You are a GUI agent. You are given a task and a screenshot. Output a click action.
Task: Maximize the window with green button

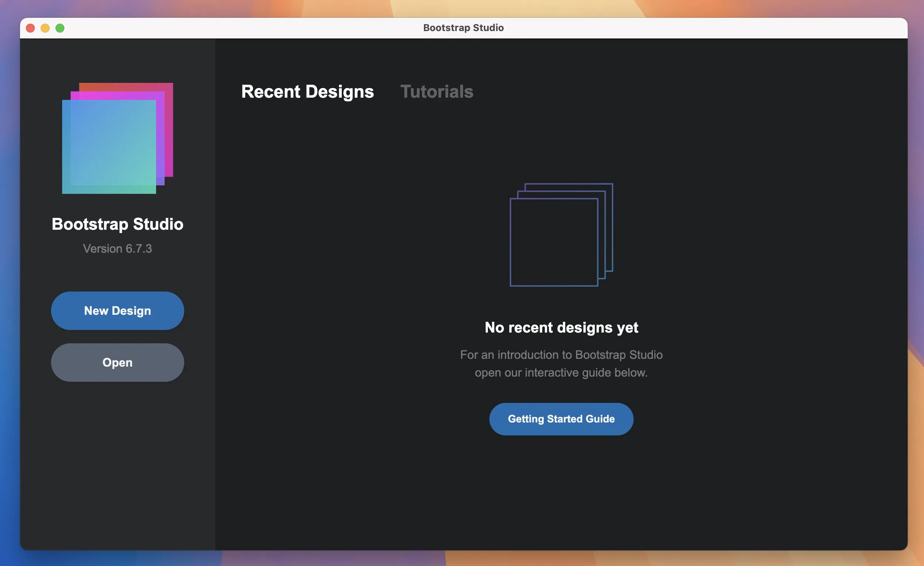click(x=60, y=28)
